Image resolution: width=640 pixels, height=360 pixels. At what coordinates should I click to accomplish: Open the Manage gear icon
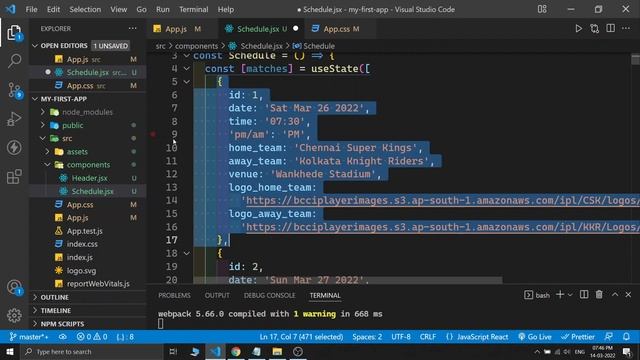click(14, 315)
